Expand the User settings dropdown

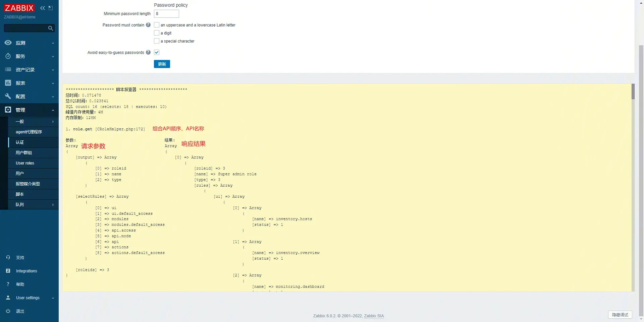[x=53, y=298]
